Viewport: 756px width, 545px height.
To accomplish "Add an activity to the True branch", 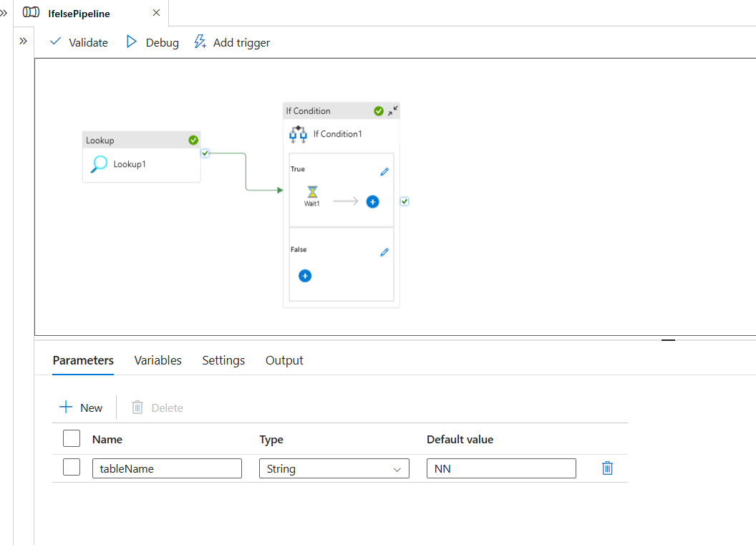I will click(x=372, y=202).
